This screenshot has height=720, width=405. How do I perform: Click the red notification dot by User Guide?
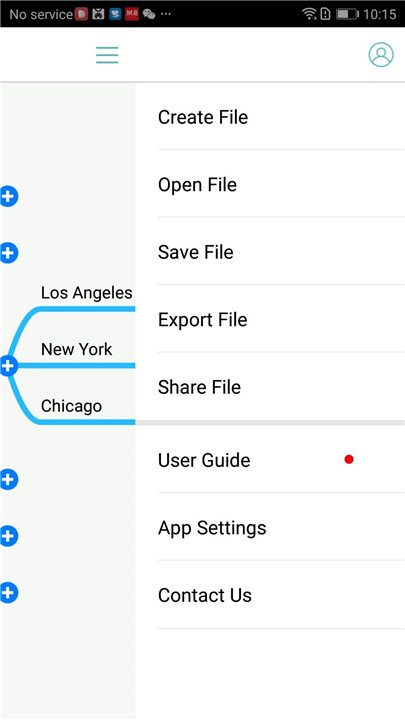[349, 459]
